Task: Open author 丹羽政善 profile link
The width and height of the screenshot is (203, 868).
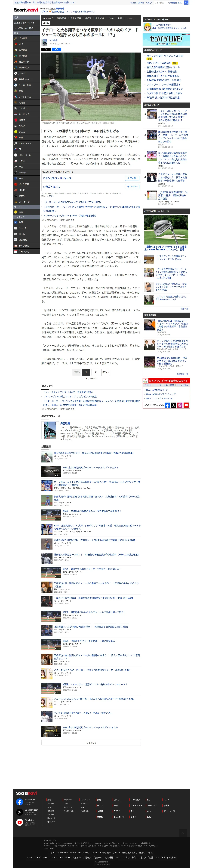Action: point(65,423)
